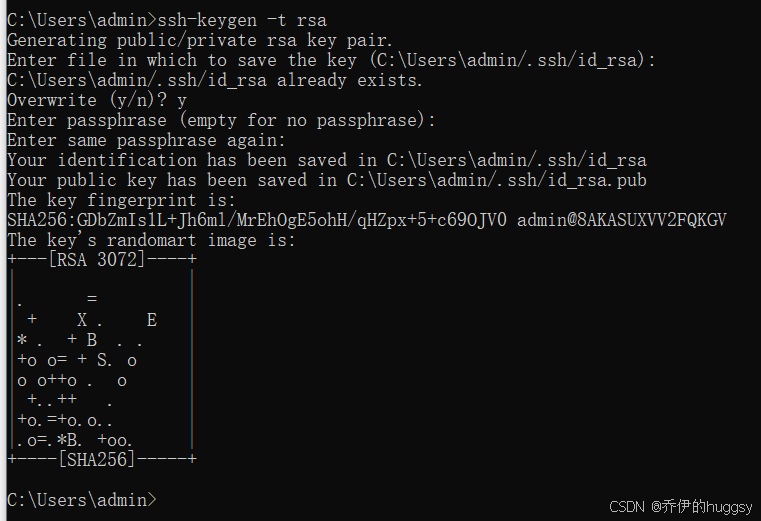The height and width of the screenshot is (521, 761).
Task: Click the [RSA 3072] randomart header
Action: [97, 260]
